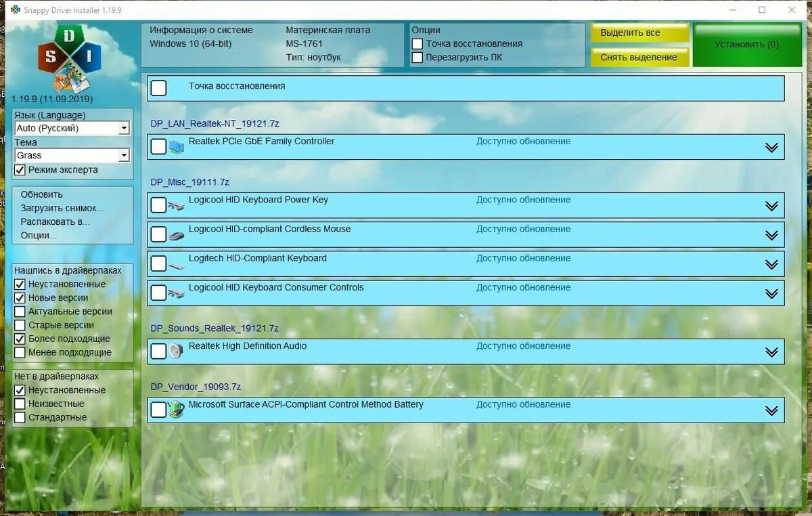The image size is (812, 516).
Task: Expand the Realtek PCIe GbE driver details chevron
Action: (x=771, y=146)
